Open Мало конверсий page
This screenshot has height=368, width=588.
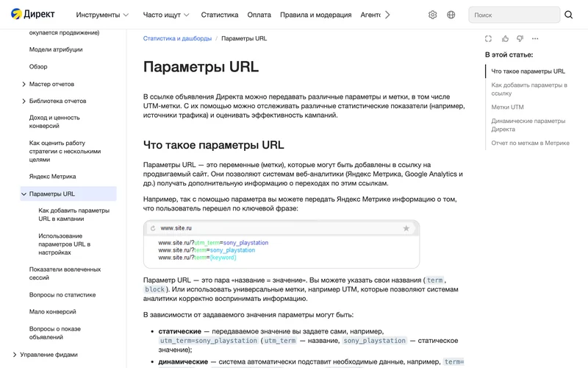point(52,311)
